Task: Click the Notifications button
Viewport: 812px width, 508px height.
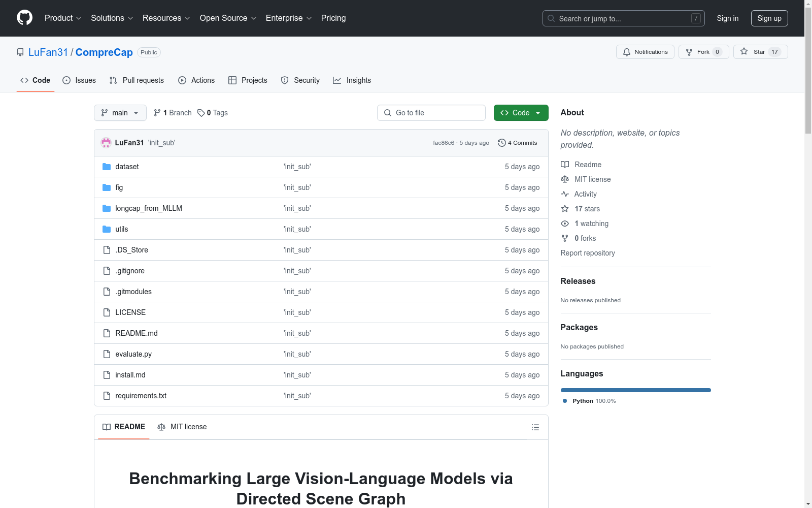Action: pyautogui.click(x=645, y=52)
